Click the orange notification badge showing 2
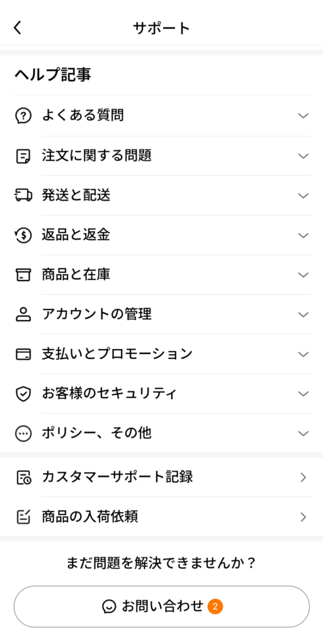The height and width of the screenshot is (644, 323). [215, 606]
